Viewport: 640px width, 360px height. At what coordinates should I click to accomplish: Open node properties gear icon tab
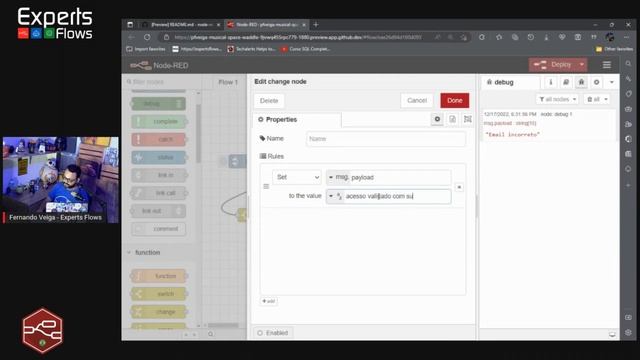(437, 119)
